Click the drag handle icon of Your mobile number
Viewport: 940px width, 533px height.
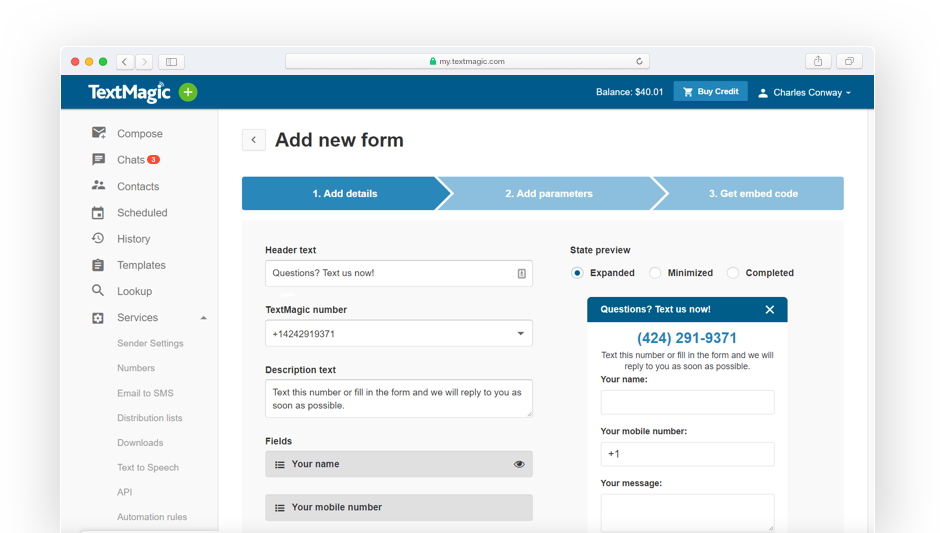click(279, 508)
